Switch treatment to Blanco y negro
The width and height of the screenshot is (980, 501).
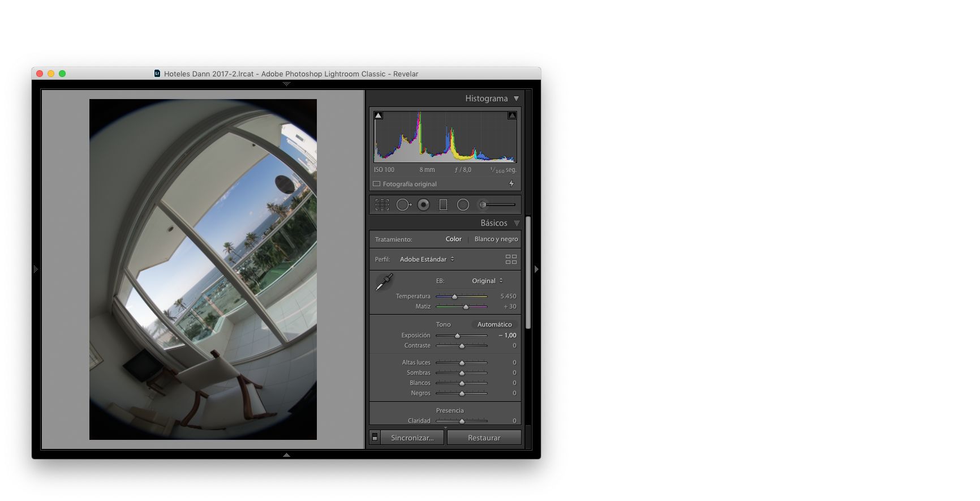tap(496, 239)
